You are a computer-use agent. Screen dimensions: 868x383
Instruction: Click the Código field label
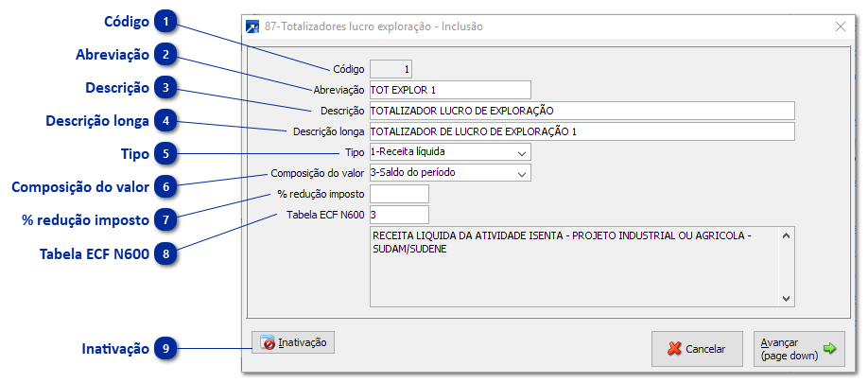[x=349, y=70]
